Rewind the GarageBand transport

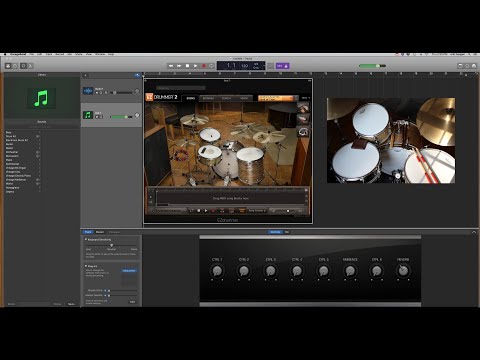coord(171,66)
